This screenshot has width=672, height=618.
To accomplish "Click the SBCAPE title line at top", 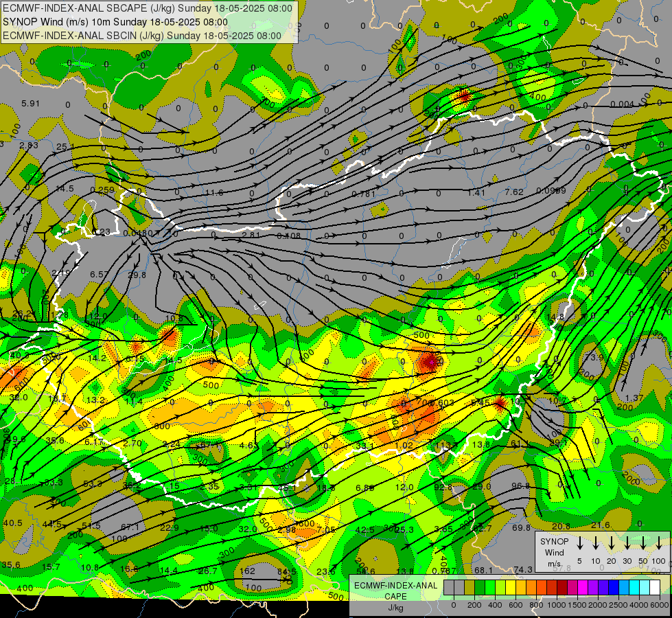I will 148,8.
